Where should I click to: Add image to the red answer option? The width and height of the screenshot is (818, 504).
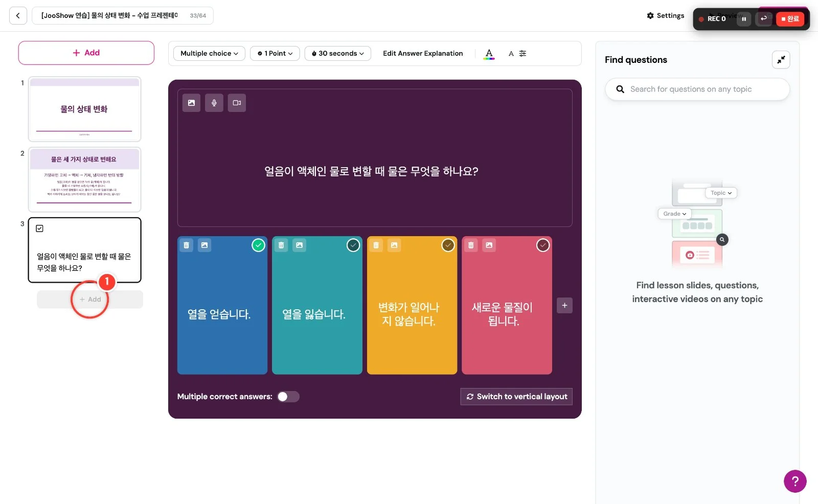click(x=489, y=245)
